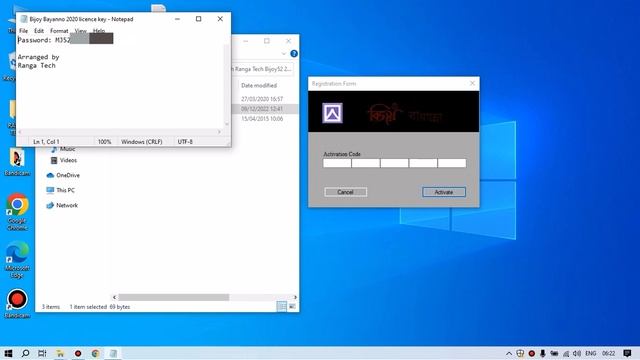Focus the last Activation Code field
The height and width of the screenshot is (360, 640).
452,163
